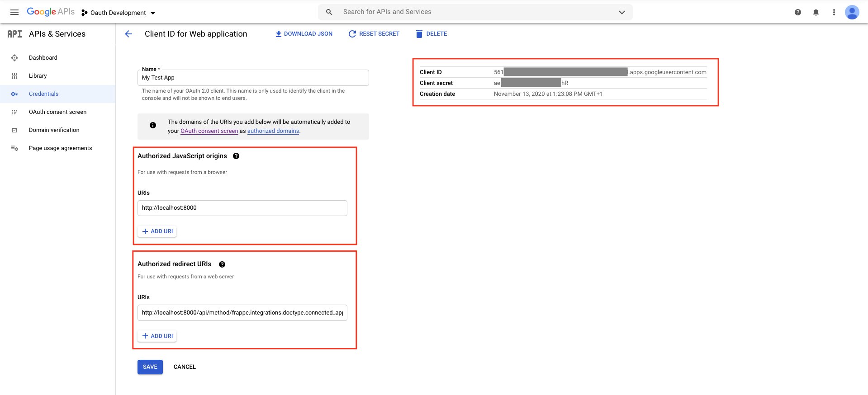Open Domain verification in the sidebar
This screenshot has height=395, width=868.
click(x=57, y=130)
